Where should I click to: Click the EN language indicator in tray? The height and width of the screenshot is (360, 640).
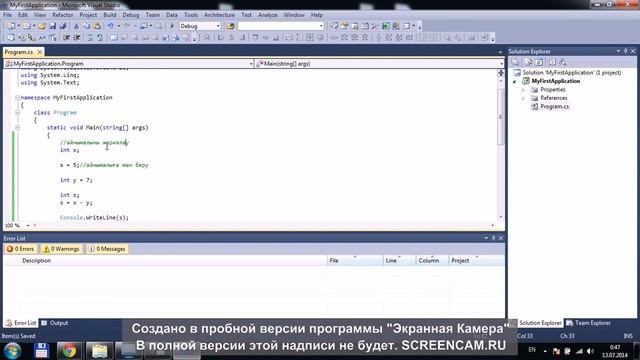pyautogui.click(x=532, y=350)
